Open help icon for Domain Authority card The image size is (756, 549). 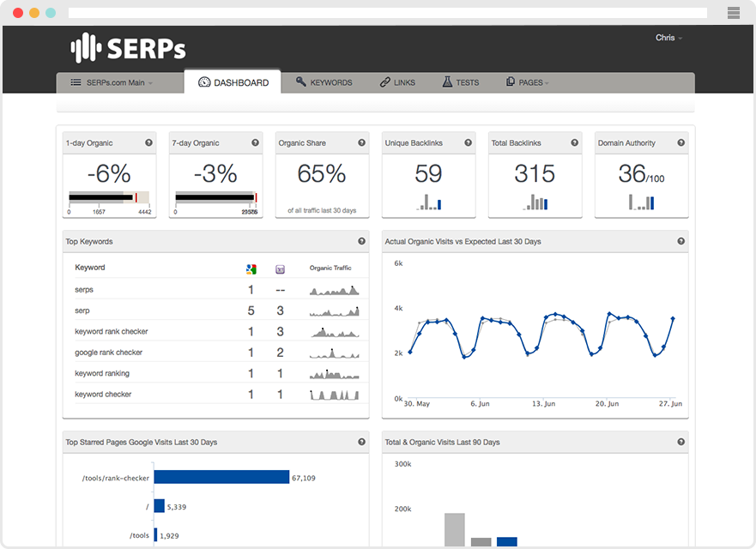680,142
